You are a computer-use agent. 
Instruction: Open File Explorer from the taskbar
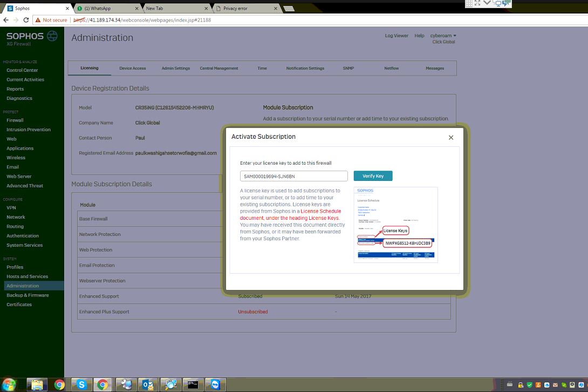point(37,384)
